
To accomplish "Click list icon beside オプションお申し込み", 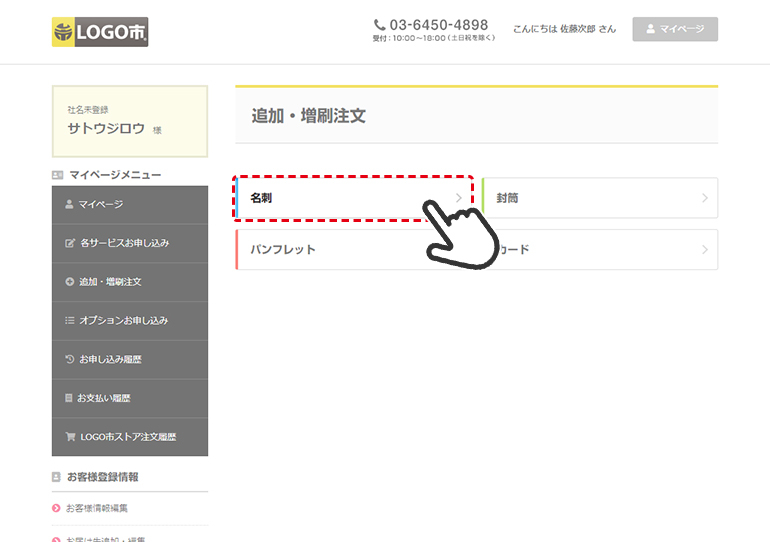I will [70, 321].
